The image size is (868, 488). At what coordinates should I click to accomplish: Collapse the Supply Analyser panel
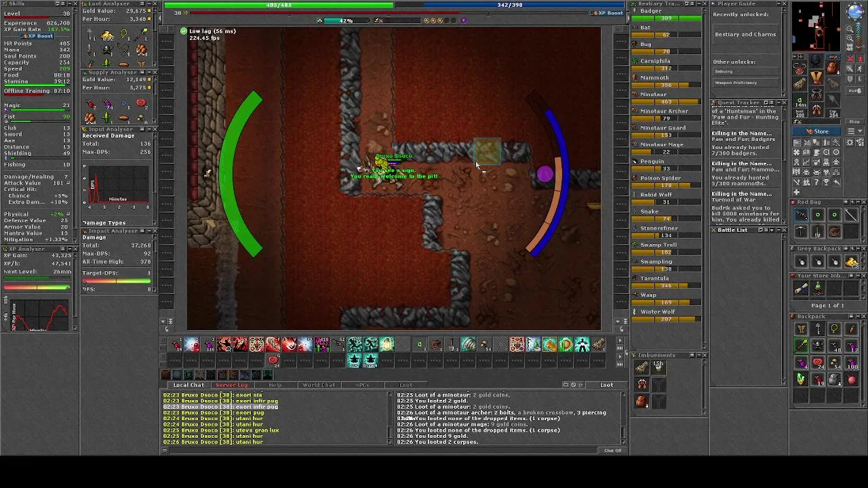point(149,73)
